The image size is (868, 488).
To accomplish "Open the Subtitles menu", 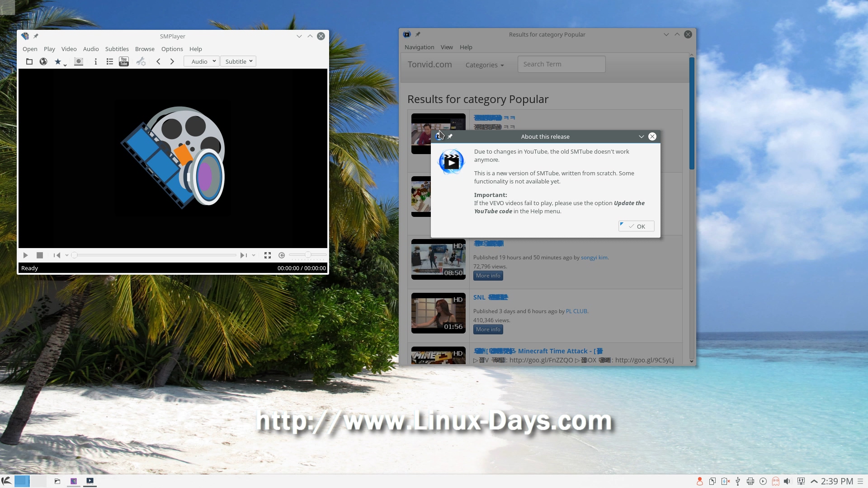I will (117, 49).
